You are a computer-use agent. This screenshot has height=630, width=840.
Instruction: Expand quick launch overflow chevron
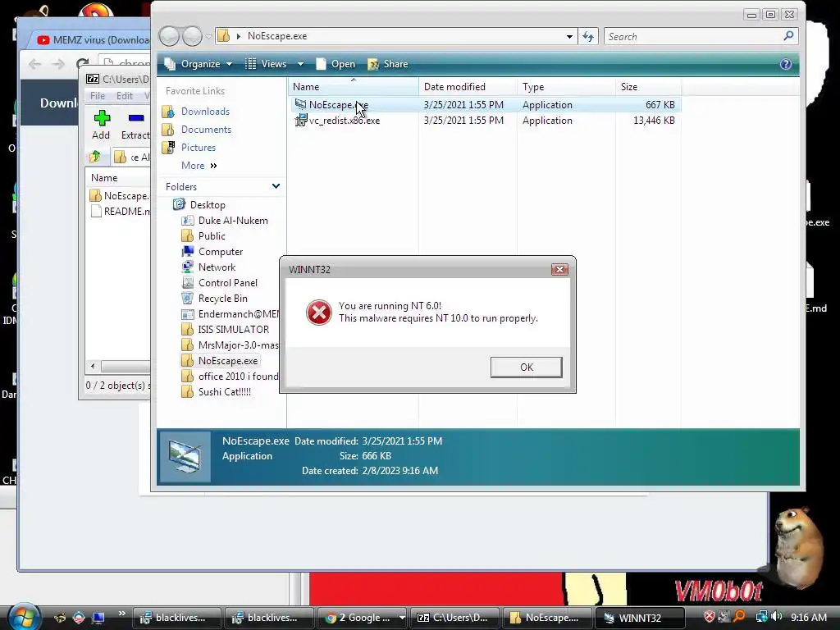(x=121, y=614)
